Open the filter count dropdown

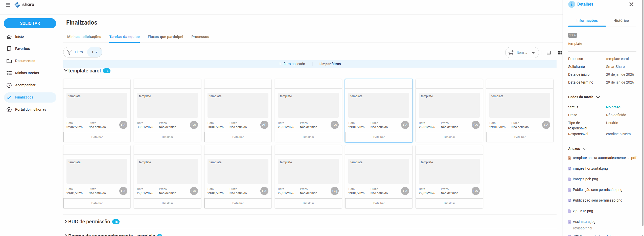[x=95, y=52]
